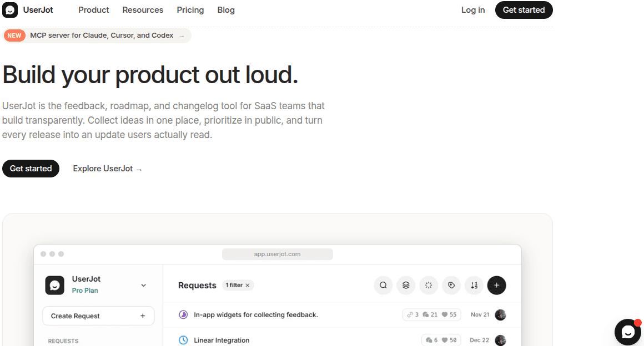This screenshot has width=644, height=346.
Task: Open the Resources menu
Action: pos(143,10)
